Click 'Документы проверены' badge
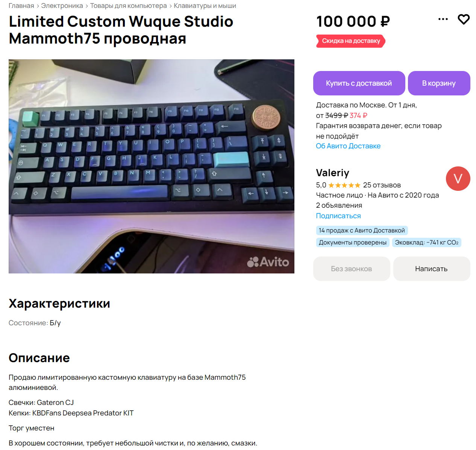The height and width of the screenshot is (450, 476). (x=353, y=242)
